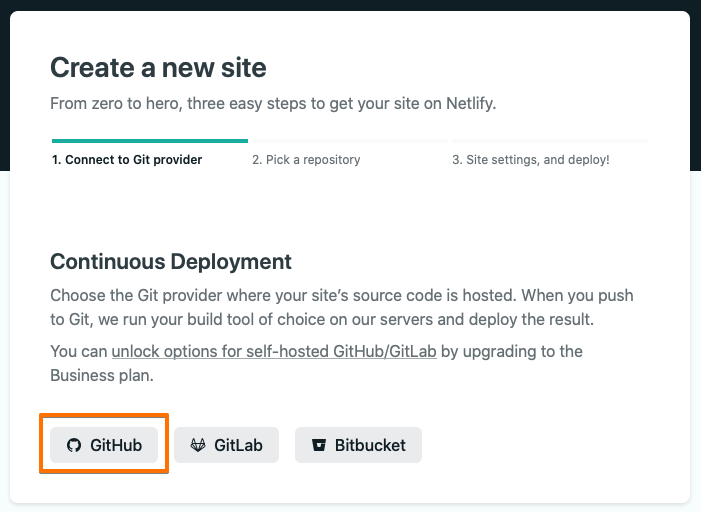This screenshot has height=512, width=701.
Task: Choose GitLab as Git provider
Action: [226, 445]
